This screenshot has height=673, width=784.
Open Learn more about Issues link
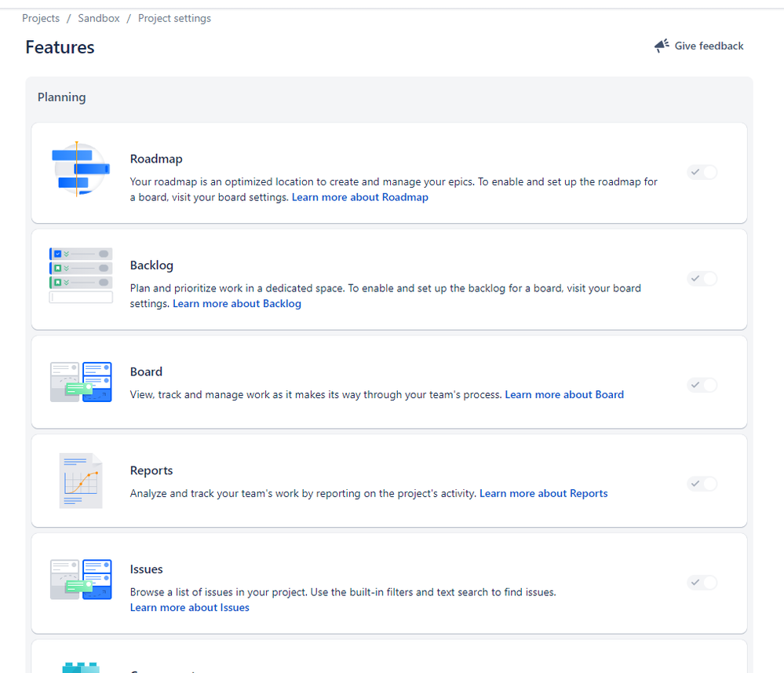(189, 608)
